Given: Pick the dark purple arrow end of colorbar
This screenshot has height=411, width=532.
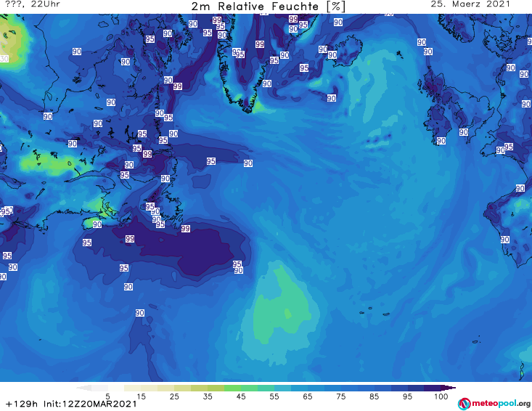Looking at the screenshot, I should (x=449, y=388).
